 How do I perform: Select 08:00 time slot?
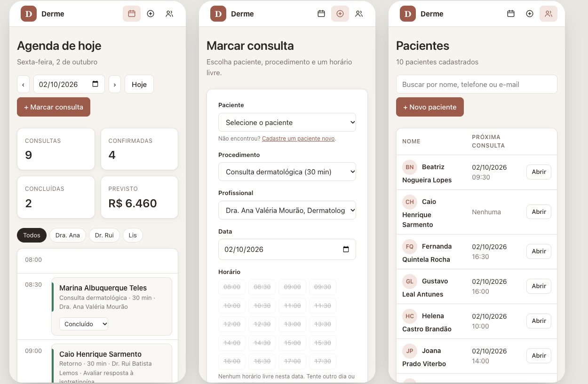(232, 287)
